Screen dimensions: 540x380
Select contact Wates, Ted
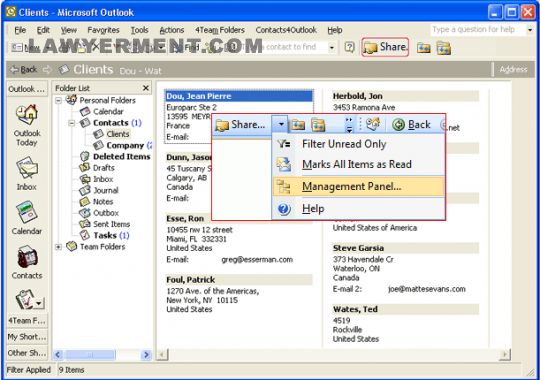tap(405, 309)
